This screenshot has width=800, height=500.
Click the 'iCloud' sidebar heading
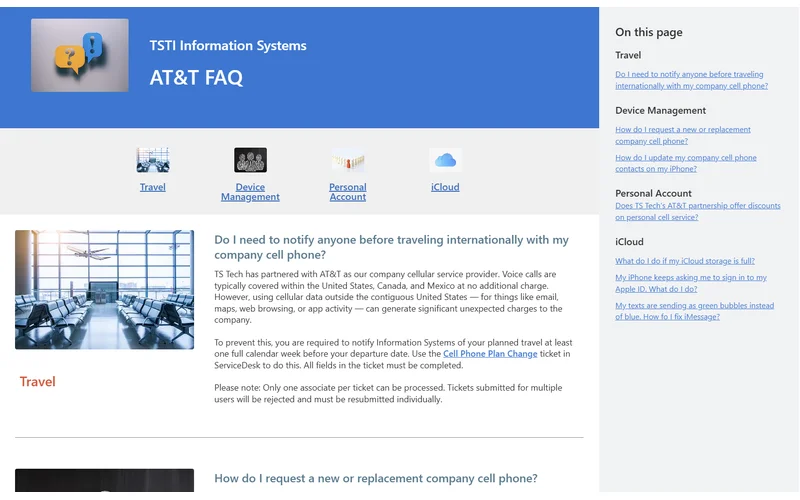pyautogui.click(x=629, y=242)
